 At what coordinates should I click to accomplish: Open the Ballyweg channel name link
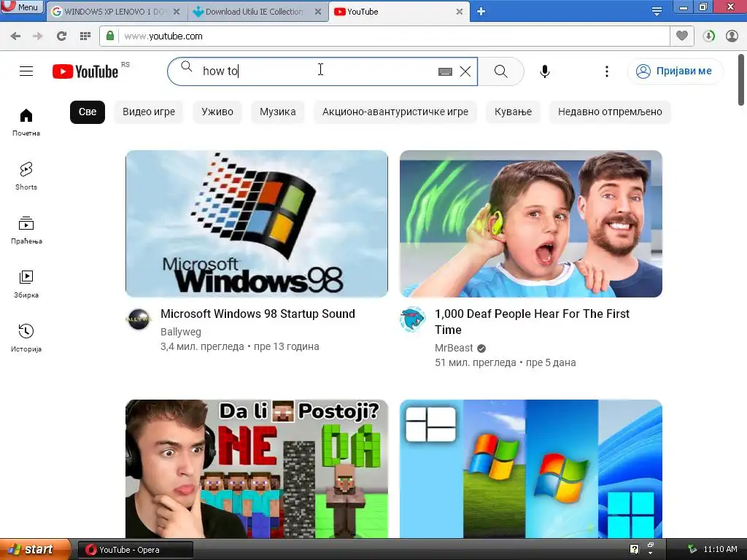(x=181, y=332)
